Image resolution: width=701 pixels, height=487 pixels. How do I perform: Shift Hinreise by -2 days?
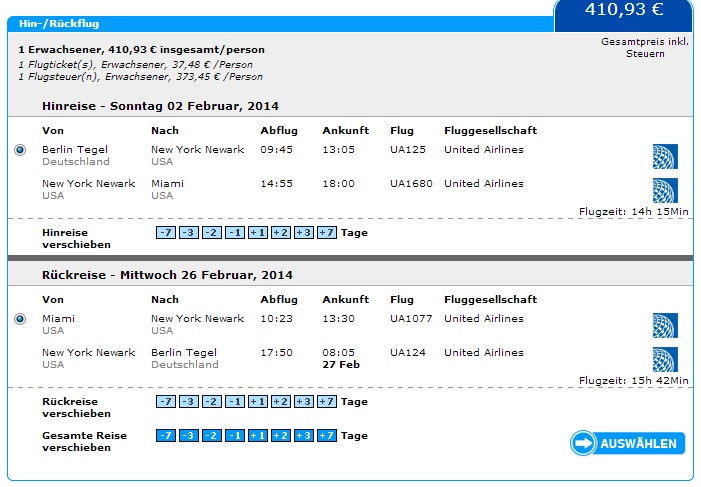point(212,233)
